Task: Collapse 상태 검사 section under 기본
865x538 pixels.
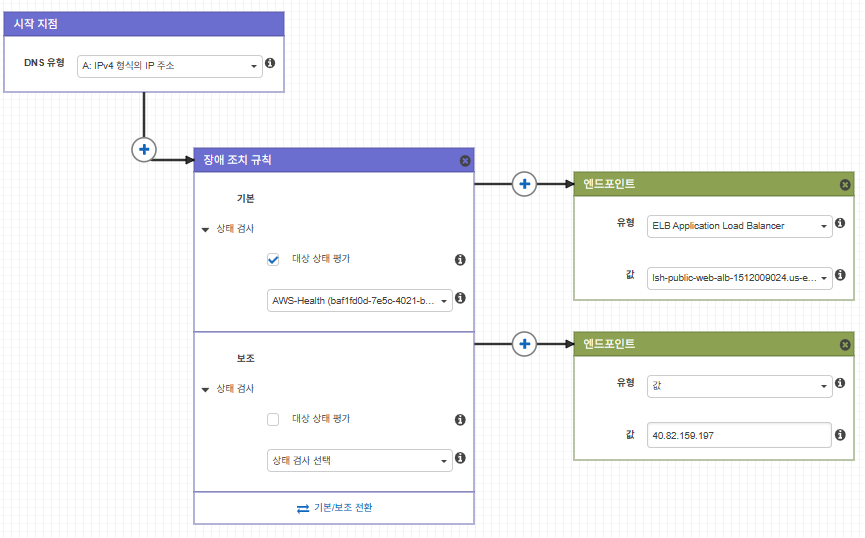Action: (206, 229)
